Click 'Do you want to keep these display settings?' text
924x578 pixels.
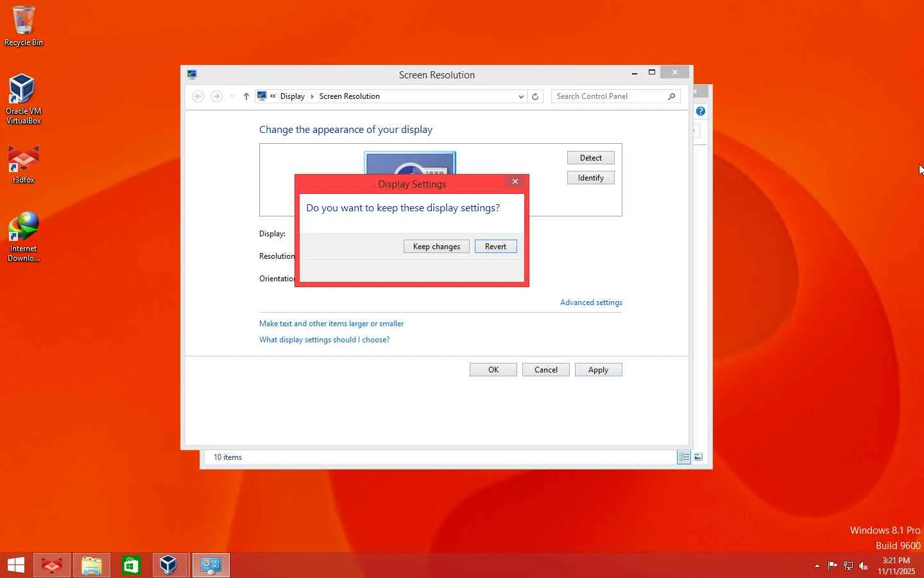(403, 208)
